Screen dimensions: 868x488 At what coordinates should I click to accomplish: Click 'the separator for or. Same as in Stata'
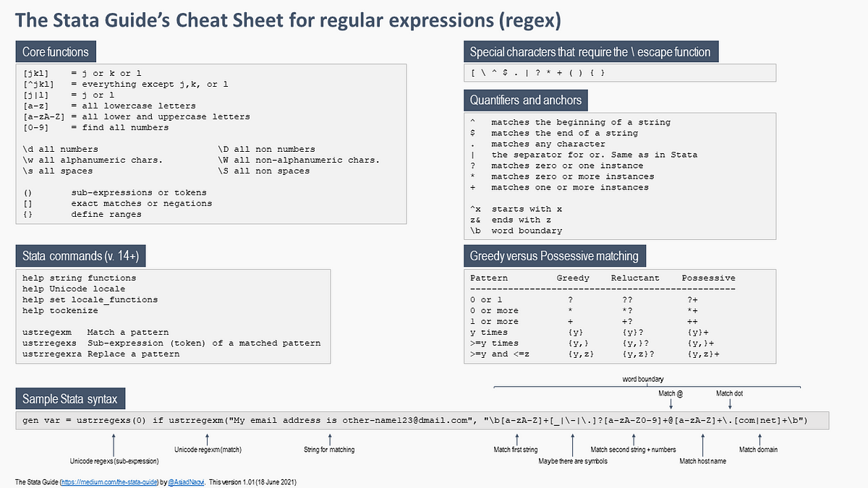(595, 155)
